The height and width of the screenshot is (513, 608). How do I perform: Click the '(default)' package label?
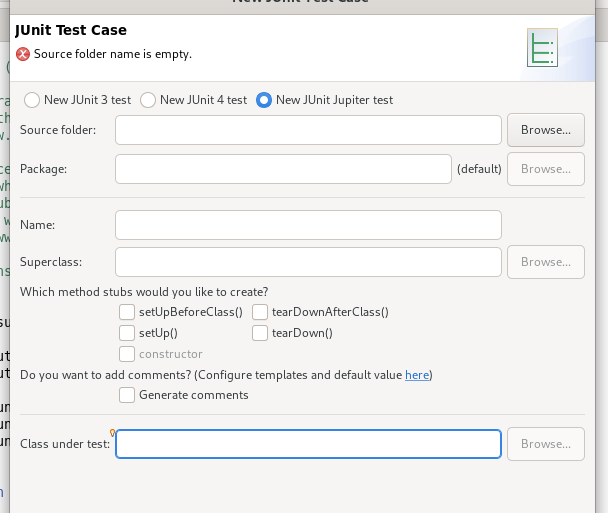(479, 169)
